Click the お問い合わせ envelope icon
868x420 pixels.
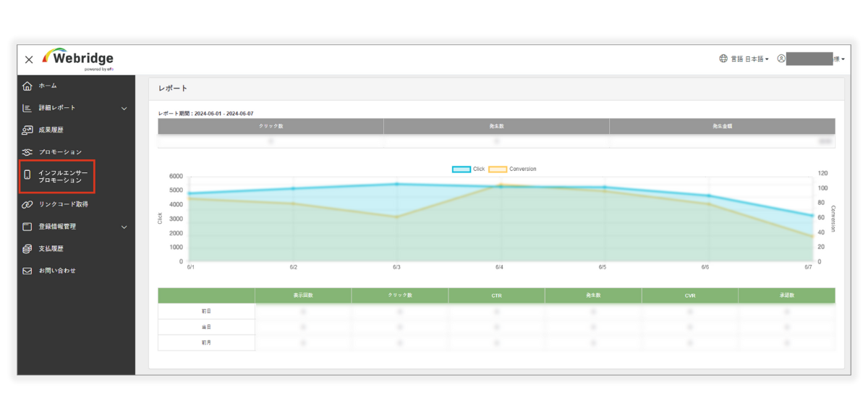tap(27, 271)
